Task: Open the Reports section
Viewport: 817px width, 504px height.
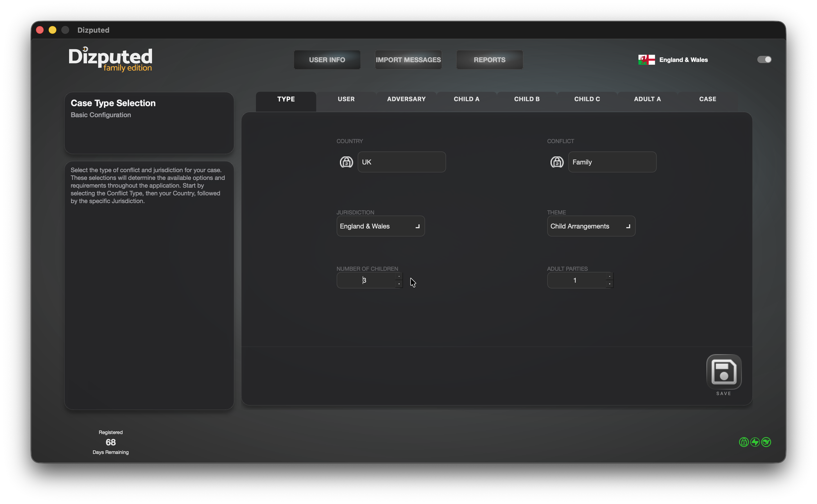Action: click(x=489, y=60)
